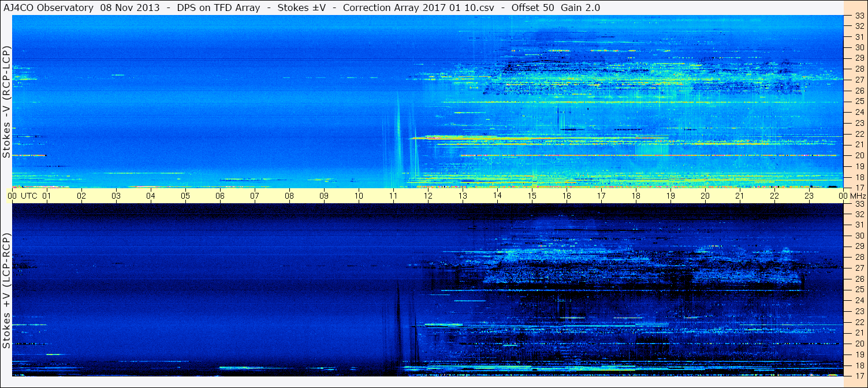
Task: Pick the 14 hour marker on the time axis
Action: [497, 196]
